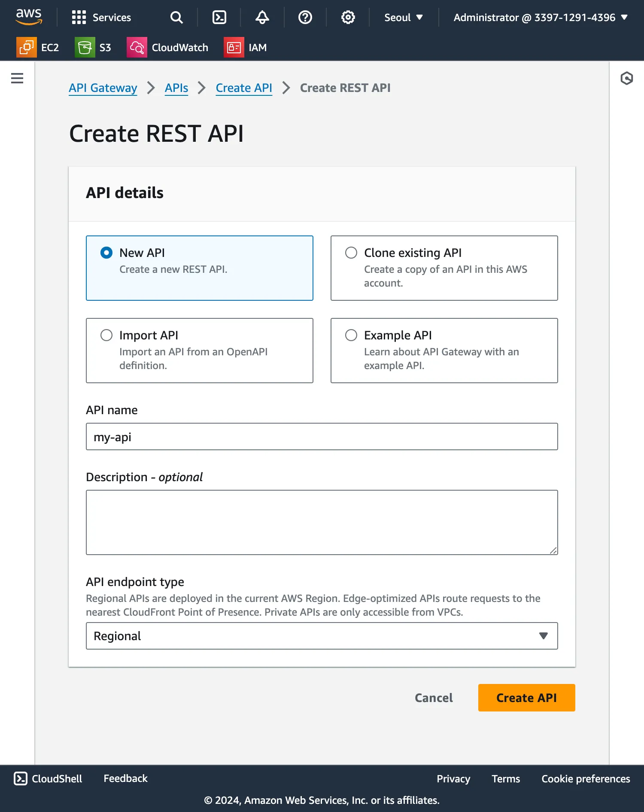The image size is (644, 812).
Task: Launch CloudShell from top bar icon
Action: [219, 17]
